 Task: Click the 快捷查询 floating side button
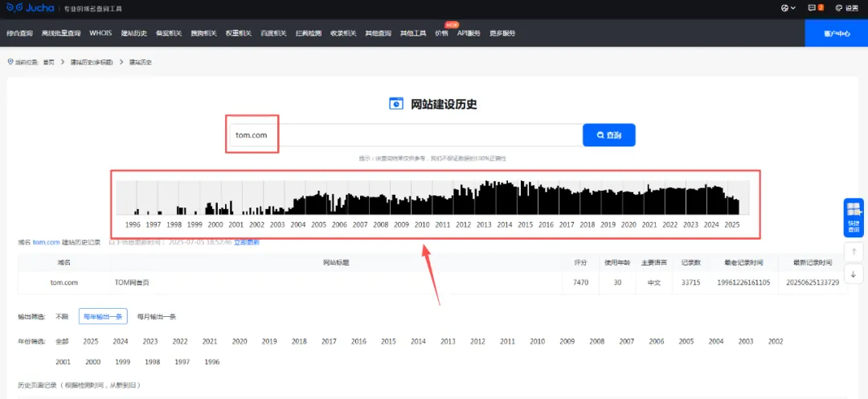point(853,217)
